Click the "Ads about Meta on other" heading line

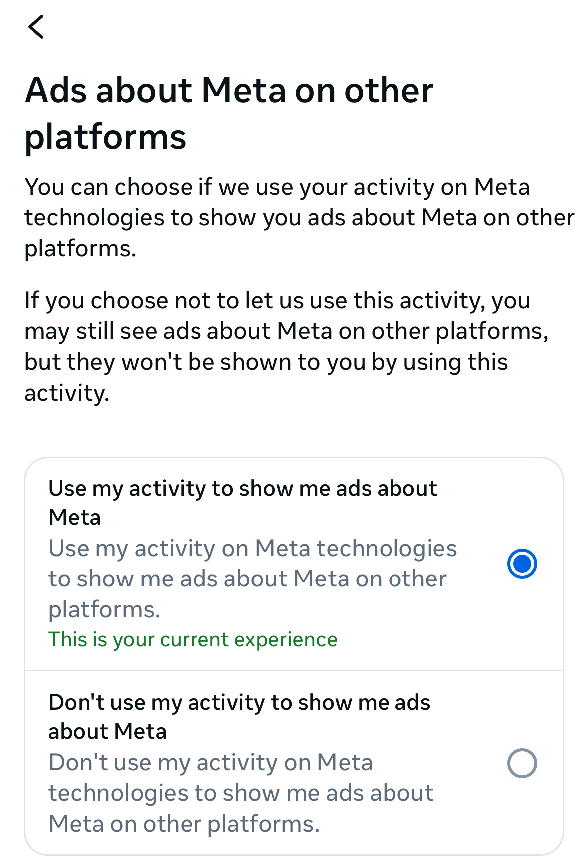pyautogui.click(x=229, y=91)
